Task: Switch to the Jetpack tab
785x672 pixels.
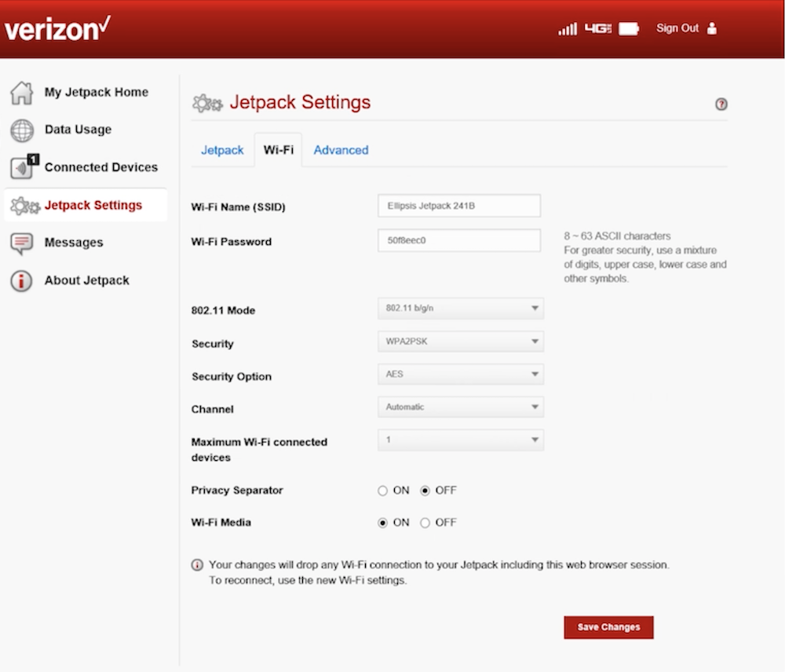Action: tap(222, 150)
